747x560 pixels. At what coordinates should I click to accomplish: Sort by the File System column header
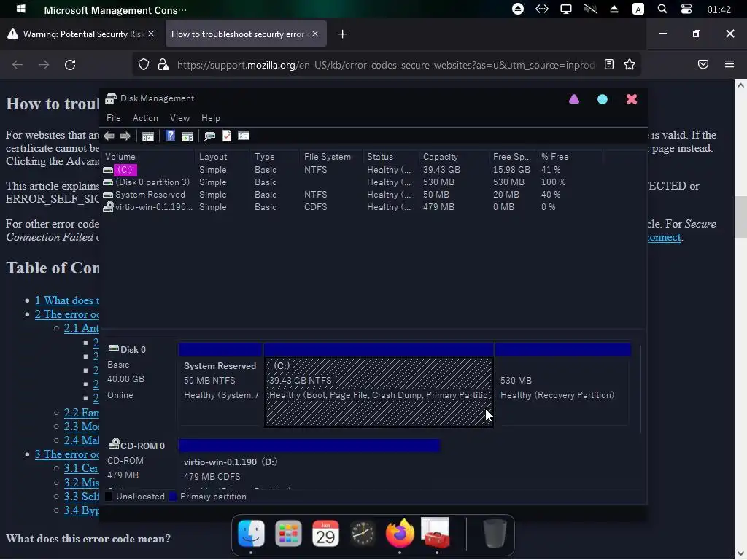(x=332, y=157)
